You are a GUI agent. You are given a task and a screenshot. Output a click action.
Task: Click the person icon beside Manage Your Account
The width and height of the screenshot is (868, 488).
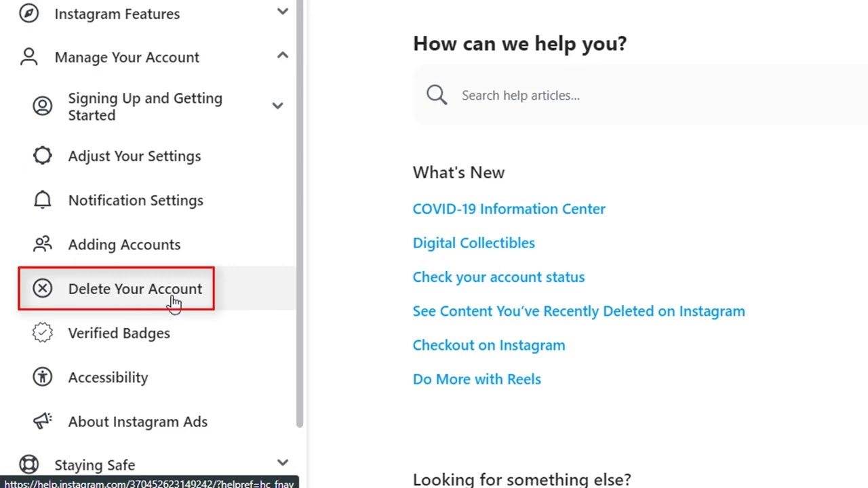coord(28,57)
